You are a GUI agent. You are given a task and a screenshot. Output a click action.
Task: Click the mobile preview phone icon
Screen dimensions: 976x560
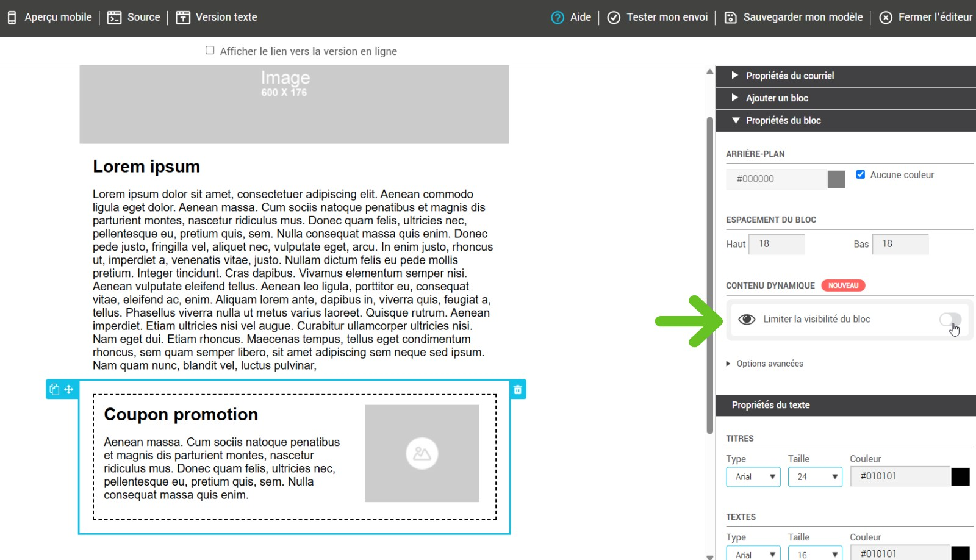[x=12, y=18]
